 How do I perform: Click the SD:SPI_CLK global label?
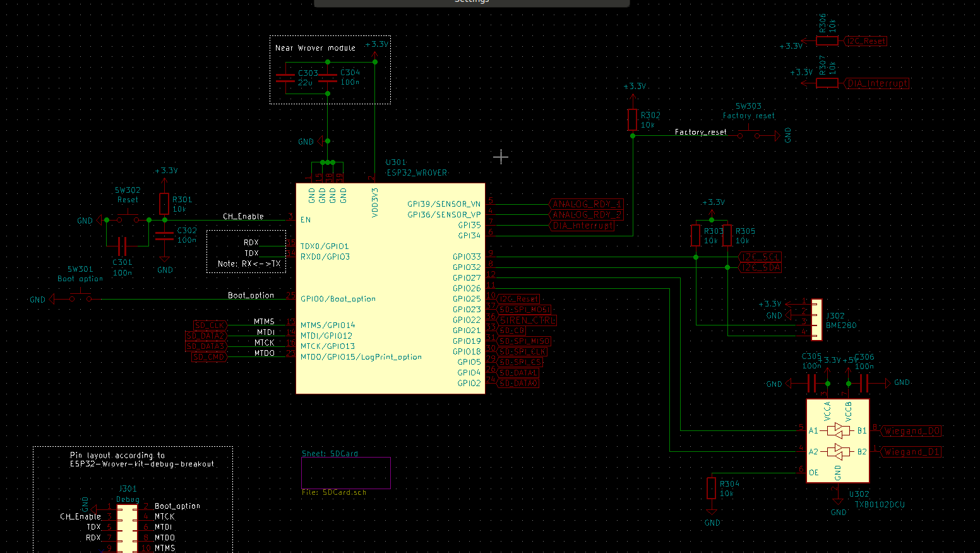coord(522,351)
